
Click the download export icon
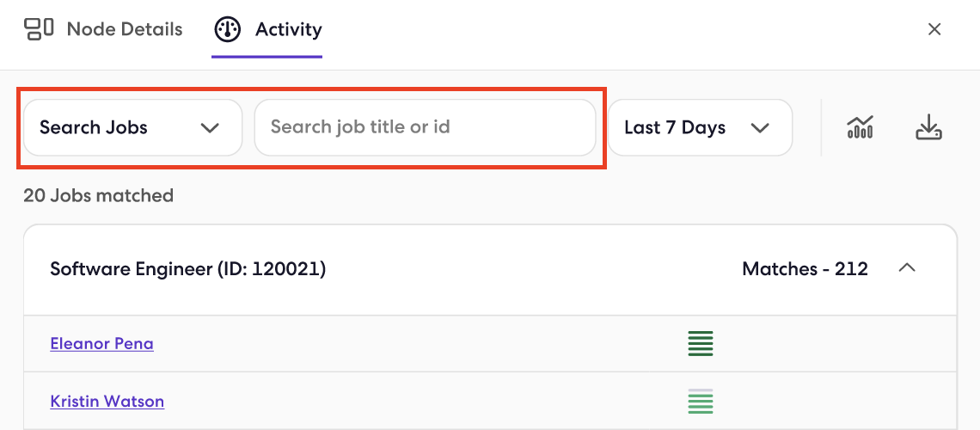pos(928,127)
